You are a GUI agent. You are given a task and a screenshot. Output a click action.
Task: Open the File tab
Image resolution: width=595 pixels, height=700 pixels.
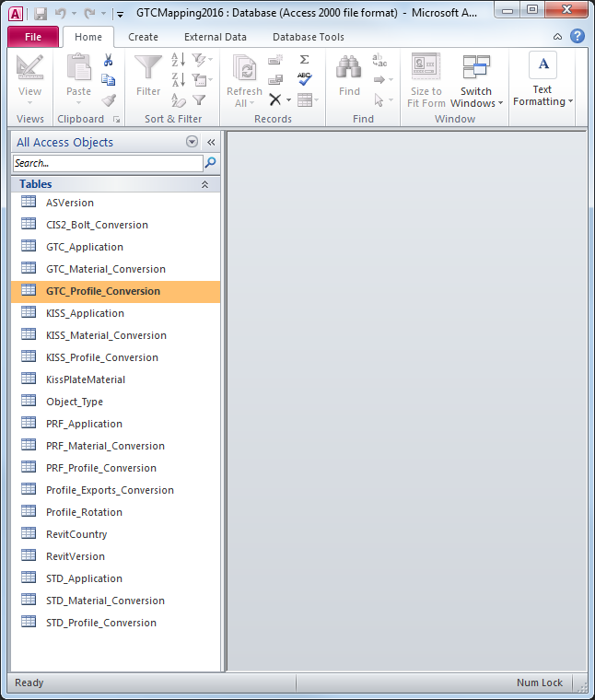(33, 37)
